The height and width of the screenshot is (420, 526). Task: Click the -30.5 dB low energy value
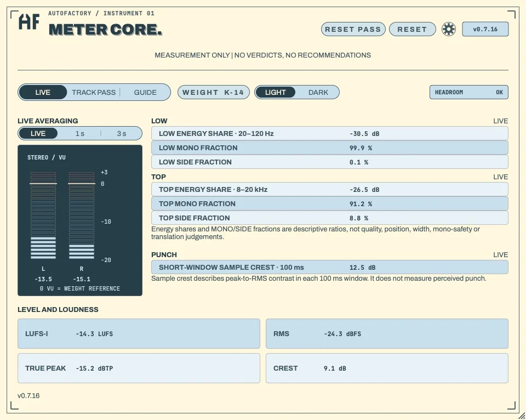pos(364,134)
